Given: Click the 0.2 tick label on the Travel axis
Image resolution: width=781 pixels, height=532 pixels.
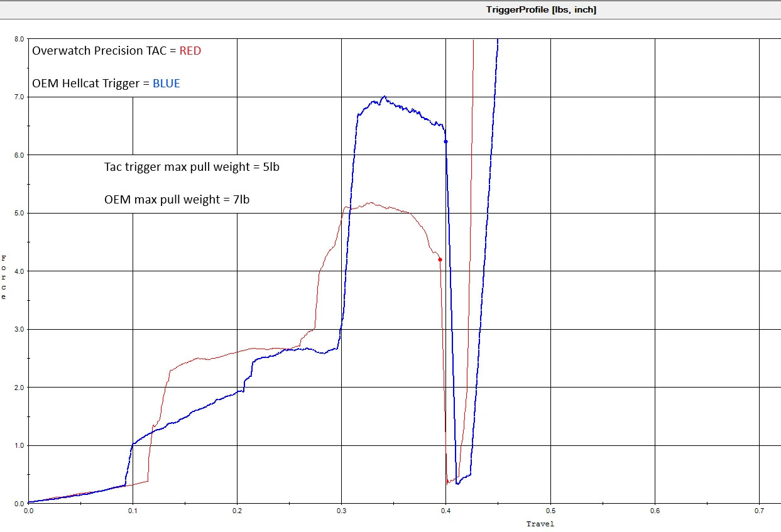Looking at the screenshot, I should point(237,511).
